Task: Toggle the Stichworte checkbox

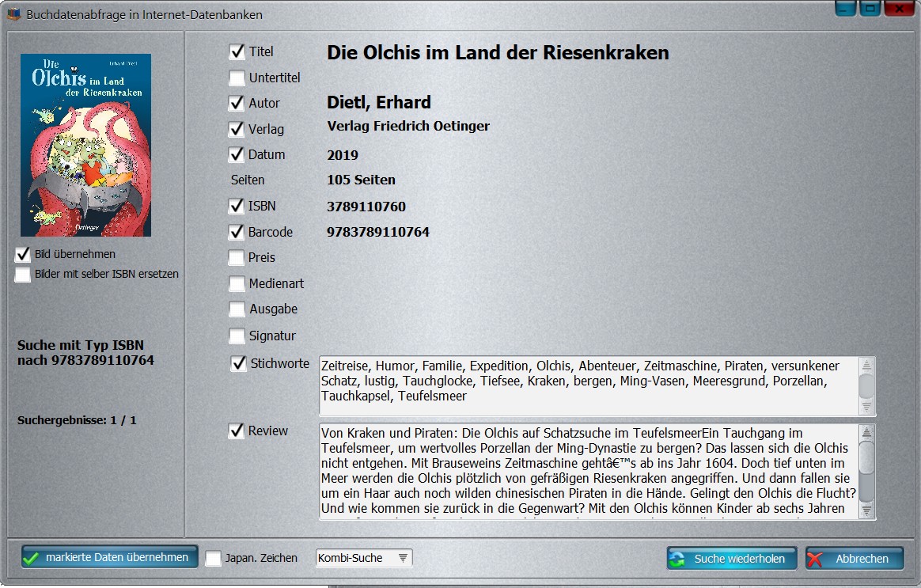Action: (x=238, y=363)
